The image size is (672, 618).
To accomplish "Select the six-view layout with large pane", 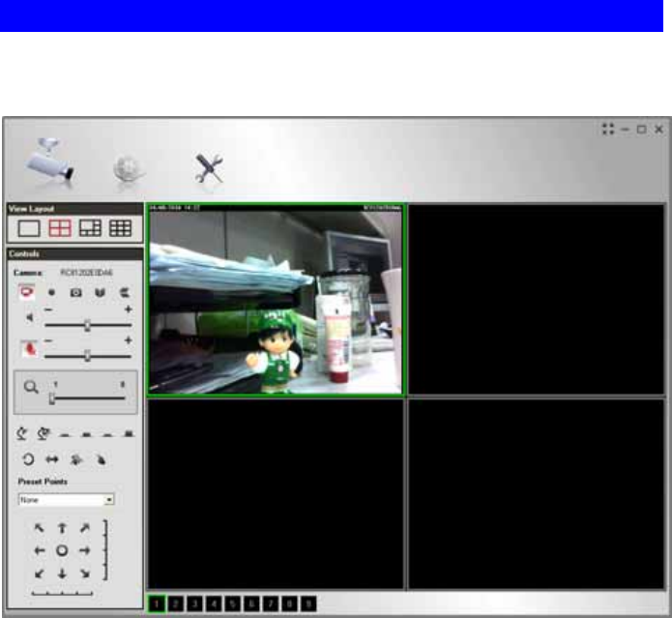I will (x=91, y=228).
